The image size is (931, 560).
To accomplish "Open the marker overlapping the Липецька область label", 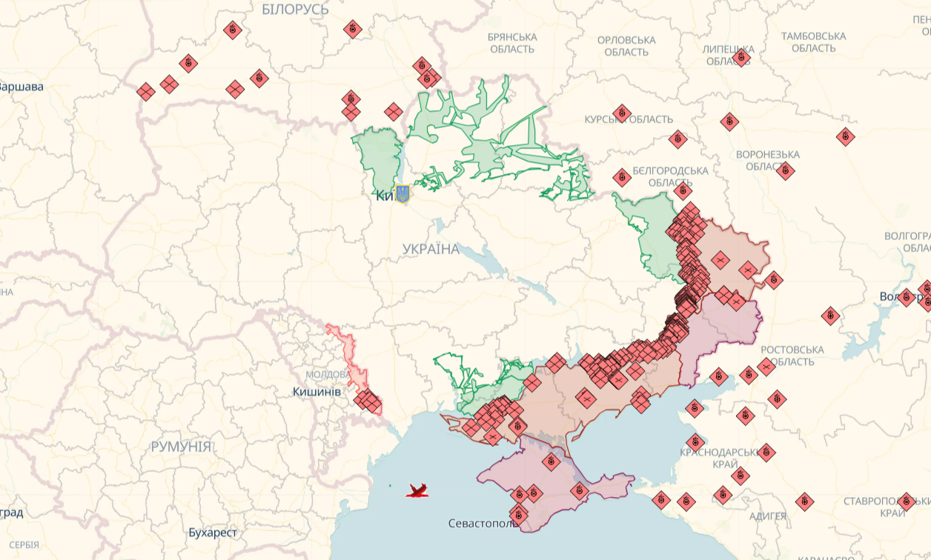I will pos(741,58).
